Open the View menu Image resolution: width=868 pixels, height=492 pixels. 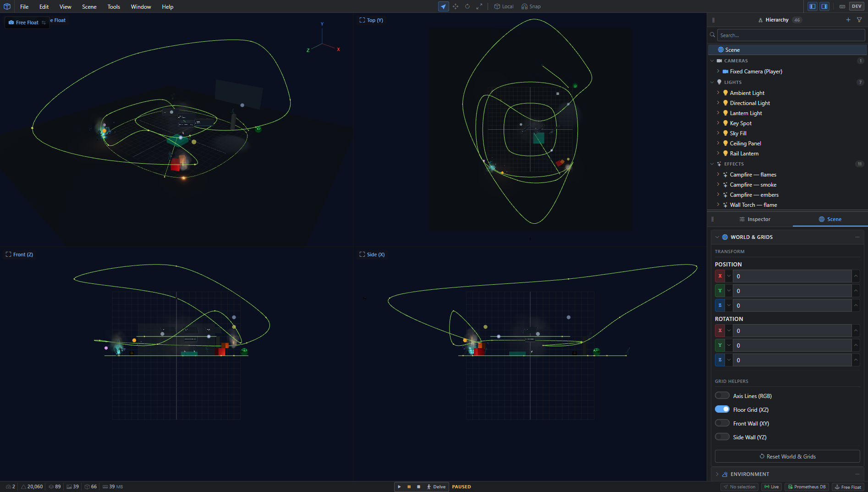click(x=66, y=6)
